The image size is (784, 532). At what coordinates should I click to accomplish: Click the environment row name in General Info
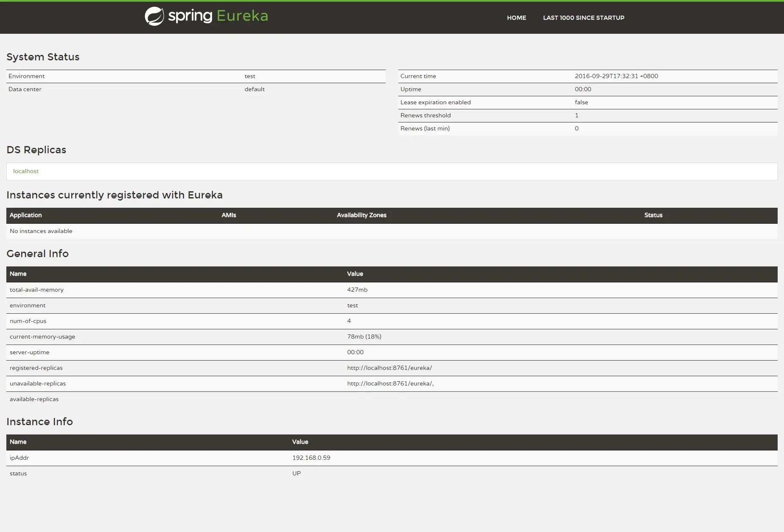click(27, 305)
